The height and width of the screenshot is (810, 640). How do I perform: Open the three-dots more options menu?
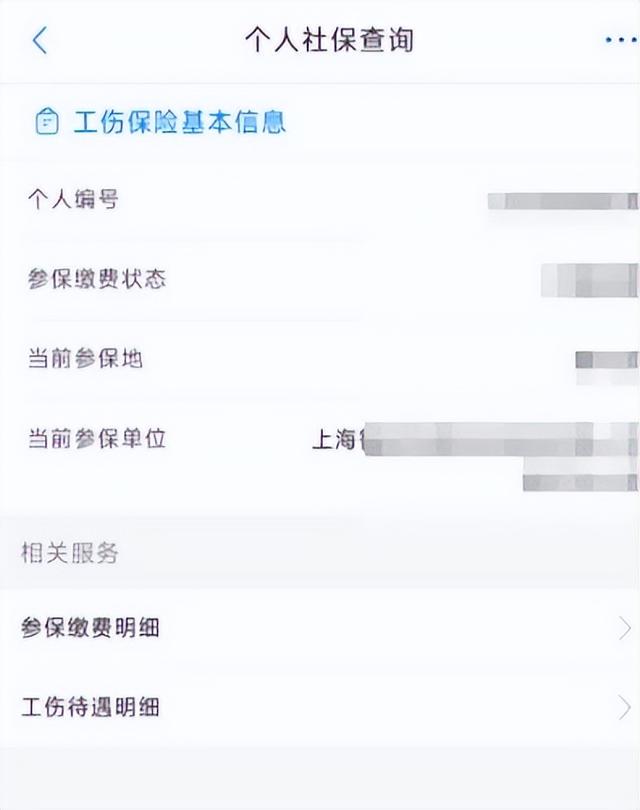(x=620, y=41)
